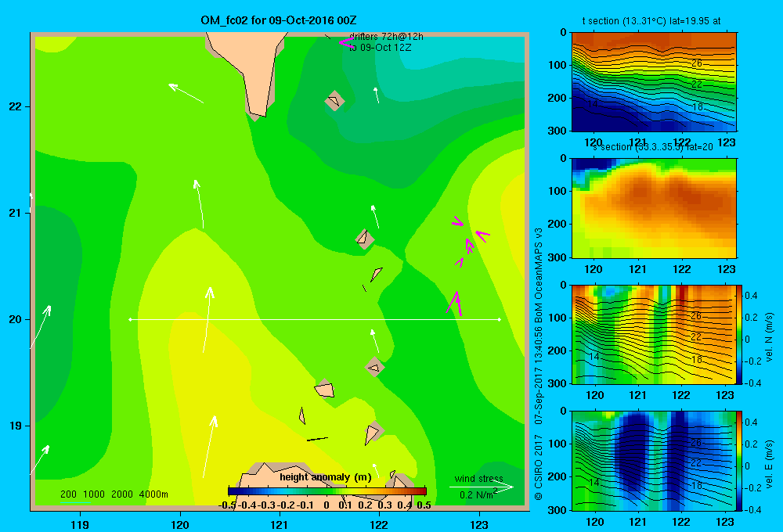This screenshot has width=783, height=532.
Task: Open the eastward velocity section plot
Action: [654, 461]
